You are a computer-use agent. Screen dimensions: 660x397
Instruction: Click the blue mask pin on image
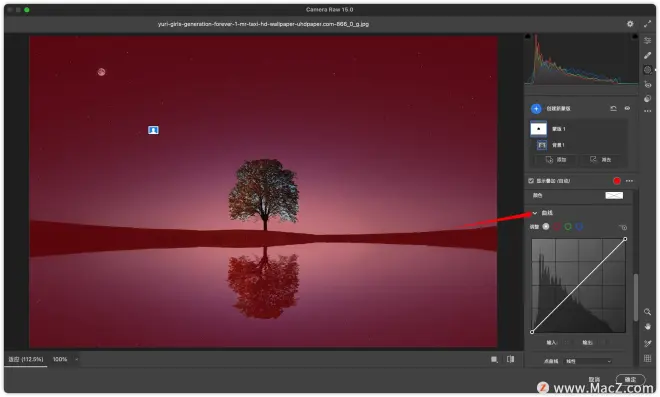153,130
